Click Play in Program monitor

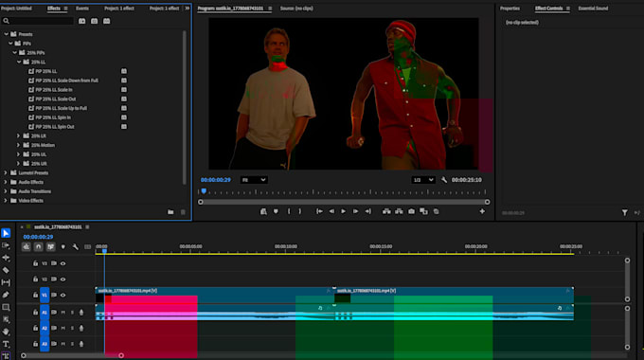click(344, 211)
